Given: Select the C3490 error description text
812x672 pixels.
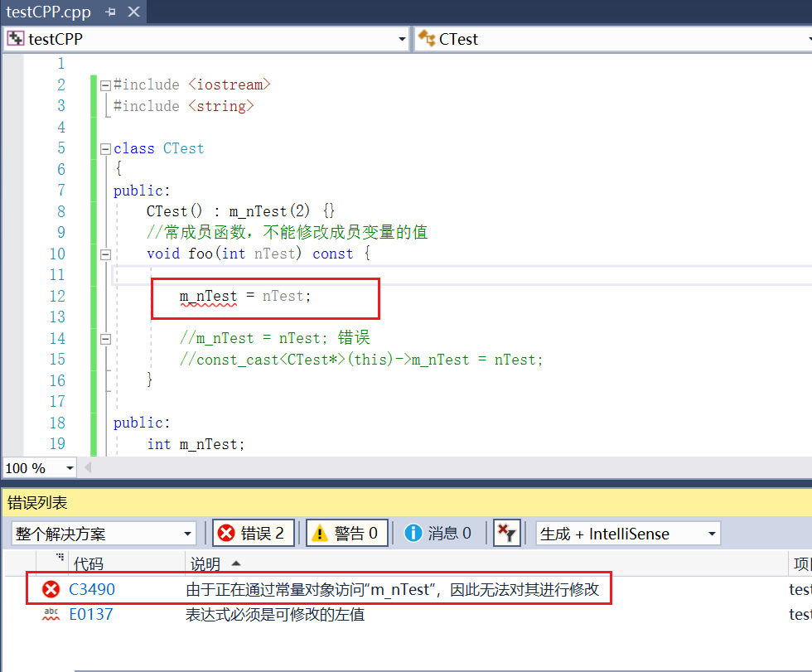Looking at the screenshot, I should [392, 589].
